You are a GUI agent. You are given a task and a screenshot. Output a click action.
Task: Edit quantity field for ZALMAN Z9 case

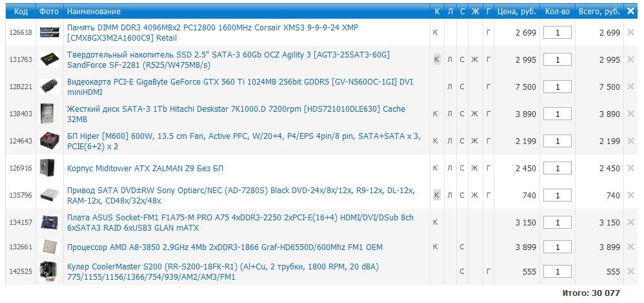(x=558, y=168)
